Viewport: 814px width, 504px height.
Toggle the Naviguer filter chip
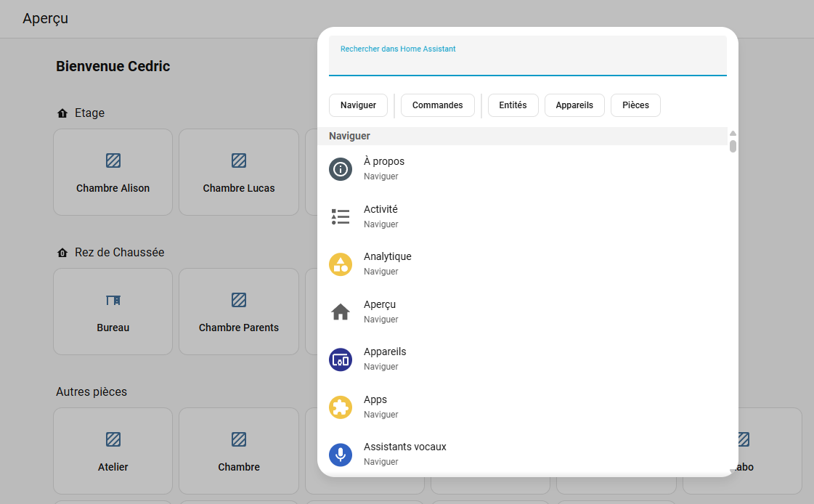(x=358, y=105)
